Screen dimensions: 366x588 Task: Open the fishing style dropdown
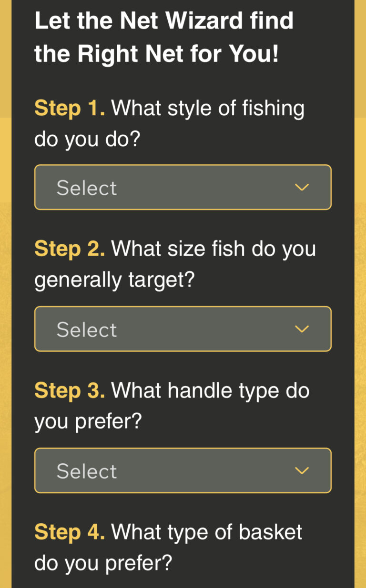click(x=183, y=188)
